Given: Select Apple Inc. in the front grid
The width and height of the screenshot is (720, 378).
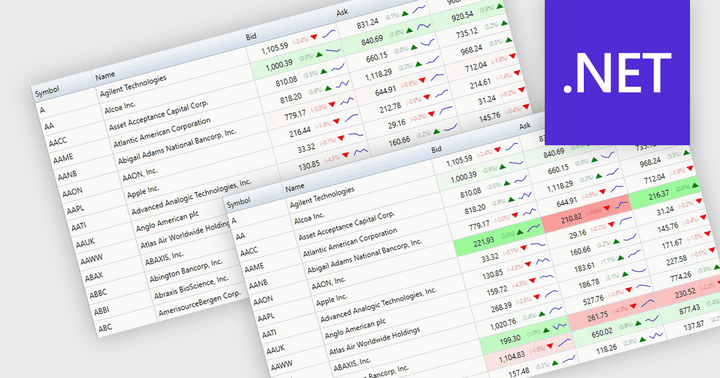Looking at the screenshot, I should tap(332, 299).
